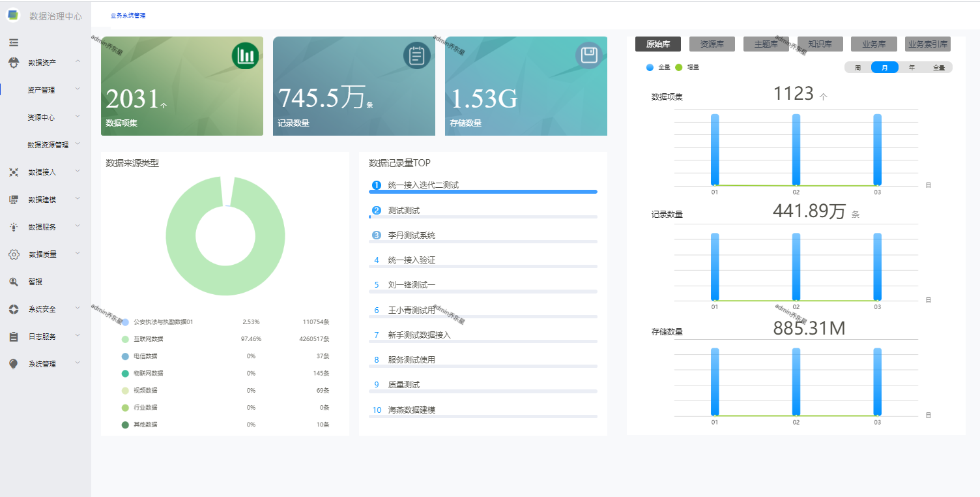Switch to the 业务库 tab
This screenshot has height=497, width=980.
[x=874, y=44]
